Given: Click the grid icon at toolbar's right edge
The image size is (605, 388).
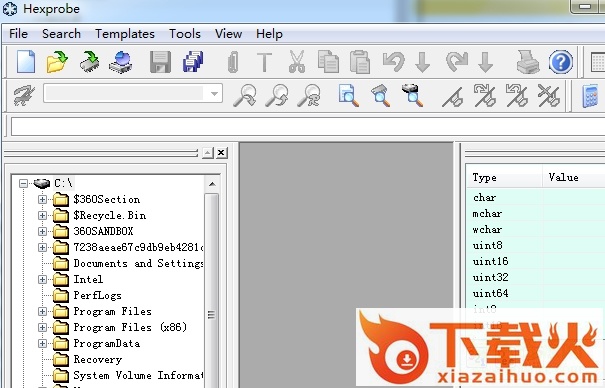Looking at the screenshot, I should click(x=598, y=62).
